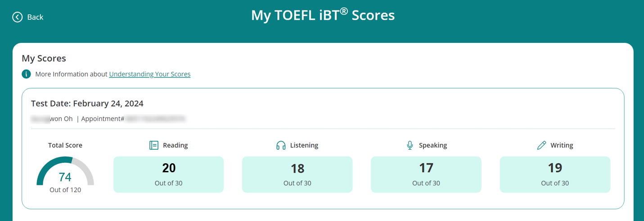This screenshot has height=221, width=644.
Task: Select the Speaking score card showing 17
Action: click(x=426, y=175)
